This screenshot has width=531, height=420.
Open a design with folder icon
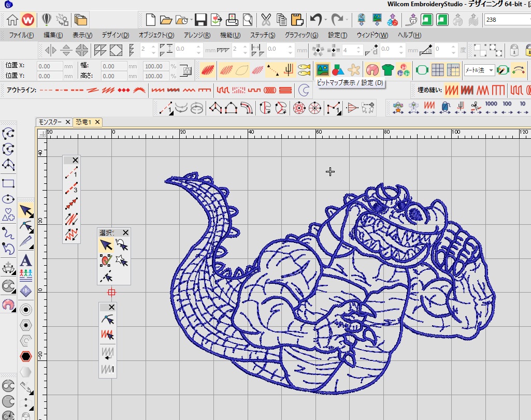click(166, 20)
